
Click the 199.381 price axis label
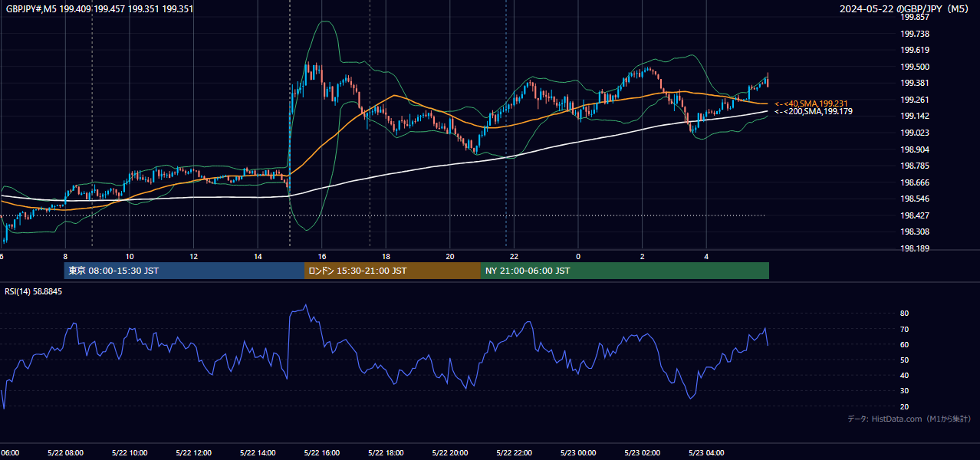point(914,83)
